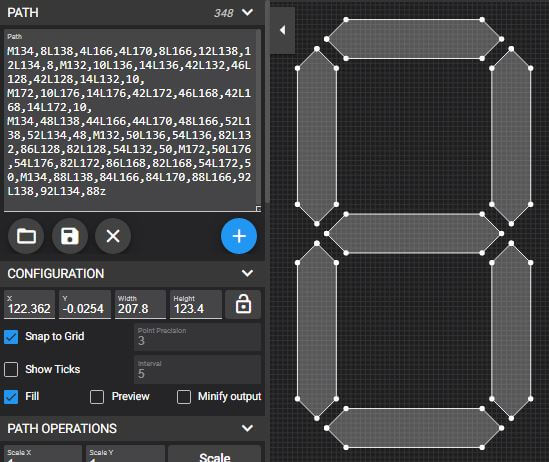Select the lower-right vertical segment shape
549x462 pixels.
511,330
